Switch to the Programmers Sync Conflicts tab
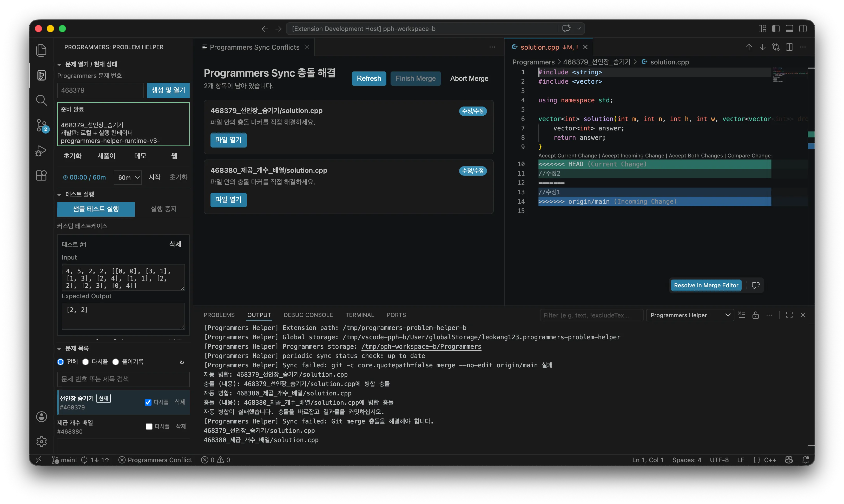The width and height of the screenshot is (844, 504). click(x=254, y=47)
